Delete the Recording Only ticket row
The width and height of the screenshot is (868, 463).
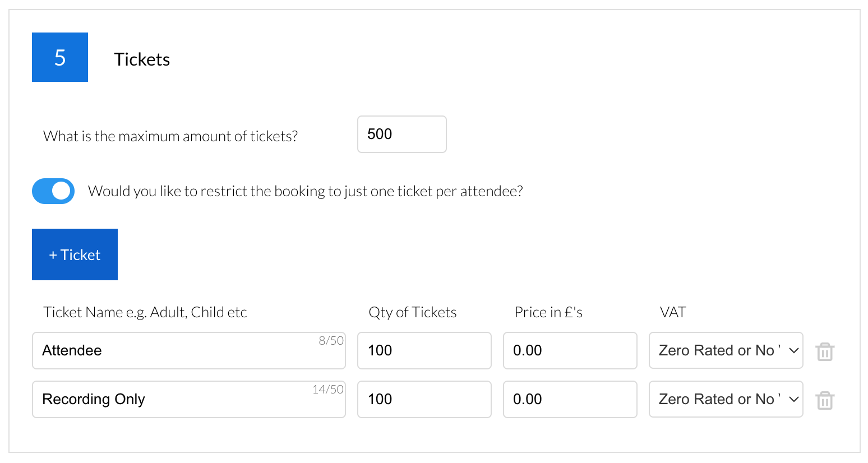(x=825, y=400)
